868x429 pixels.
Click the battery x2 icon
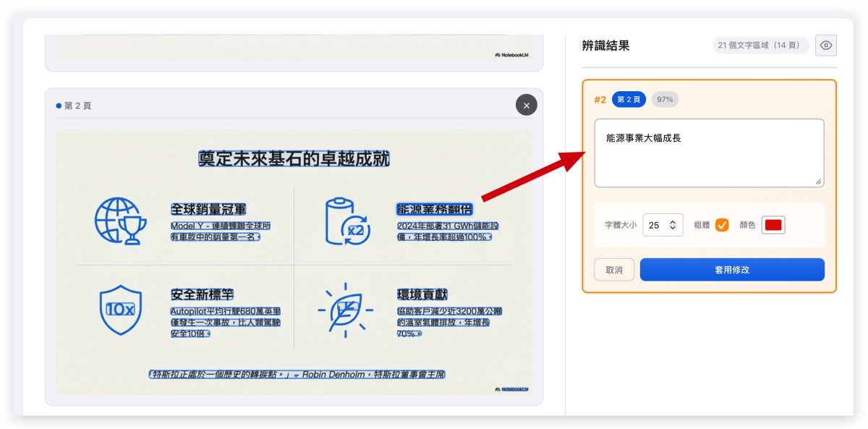tap(347, 220)
